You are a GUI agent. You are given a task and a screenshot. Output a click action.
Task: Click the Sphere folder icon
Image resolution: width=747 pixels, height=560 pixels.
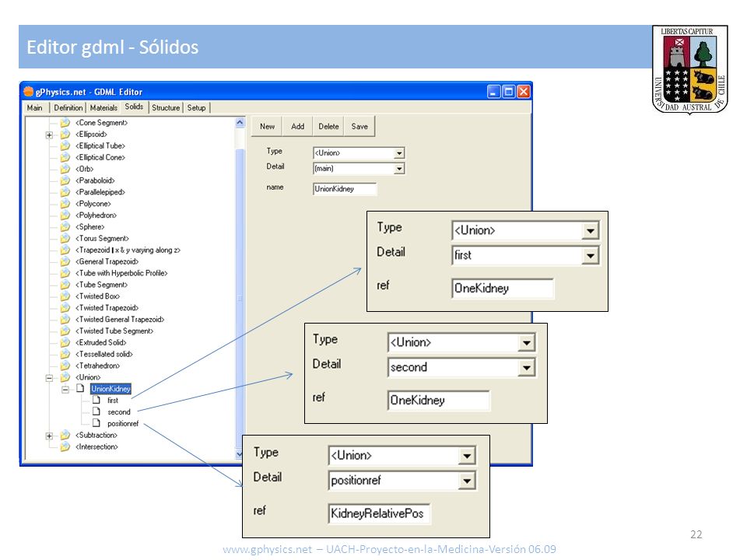point(65,227)
